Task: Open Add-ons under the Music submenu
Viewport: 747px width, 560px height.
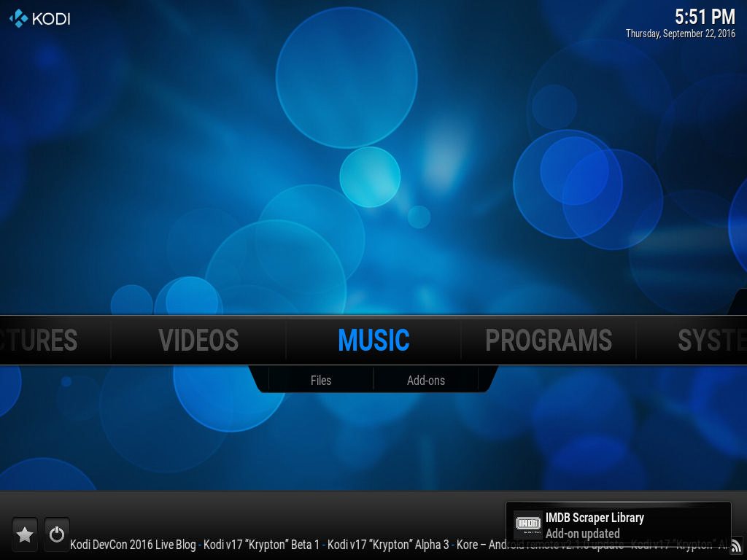Action: 426,380
